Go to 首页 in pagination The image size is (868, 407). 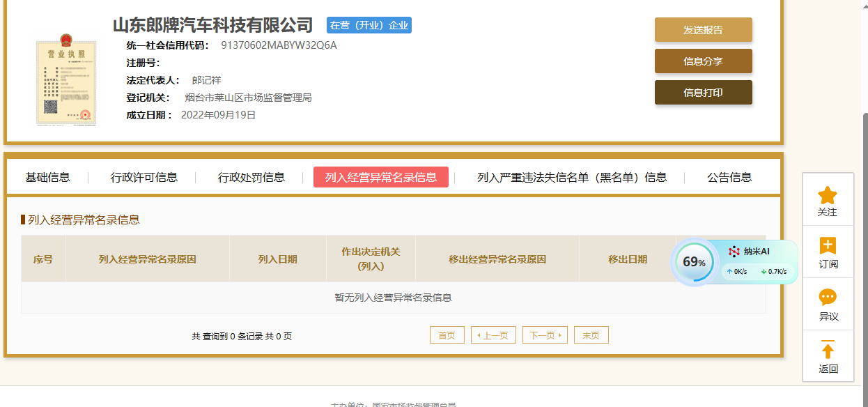(447, 335)
